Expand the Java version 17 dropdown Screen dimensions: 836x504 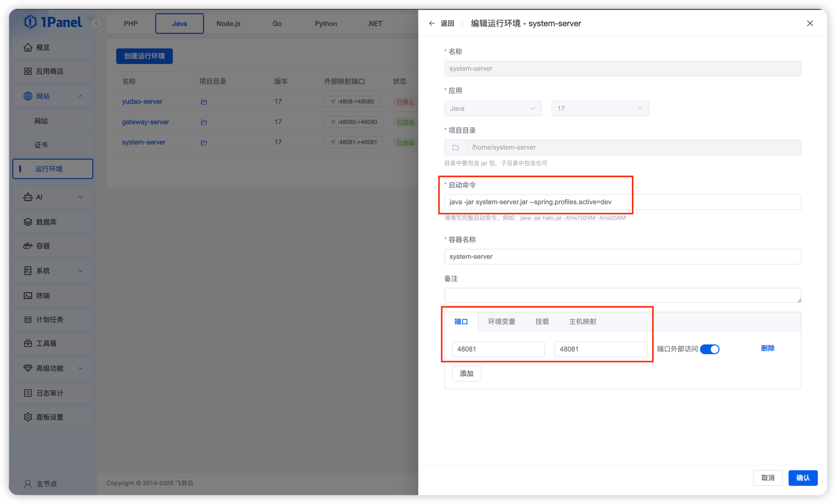tap(600, 108)
